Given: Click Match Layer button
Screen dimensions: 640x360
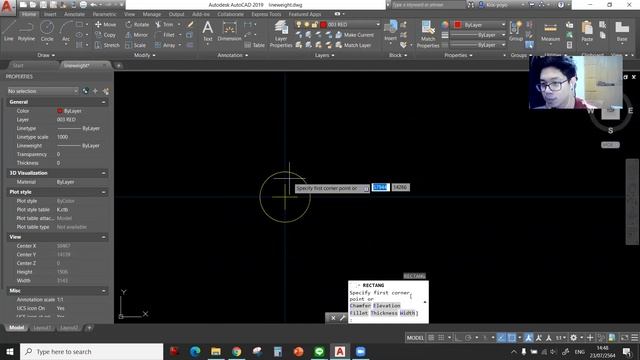Looking at the screenshot, I should 353,45.
